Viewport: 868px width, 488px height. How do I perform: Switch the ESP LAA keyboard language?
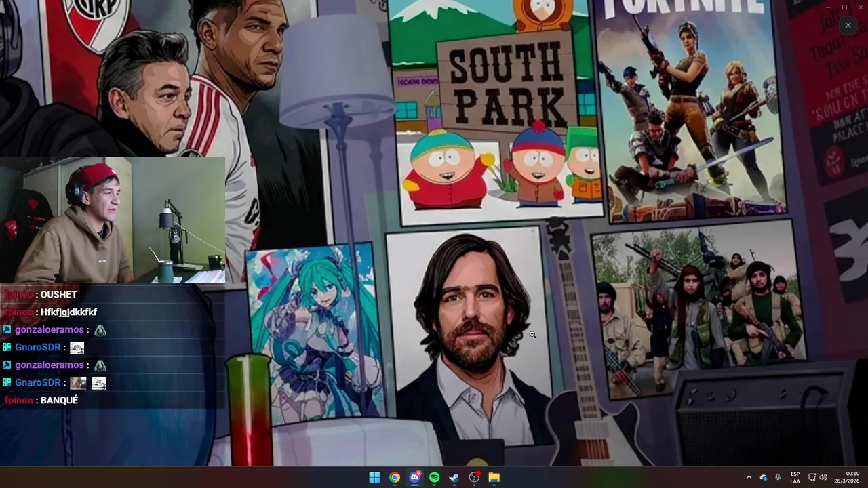[795, 477]
